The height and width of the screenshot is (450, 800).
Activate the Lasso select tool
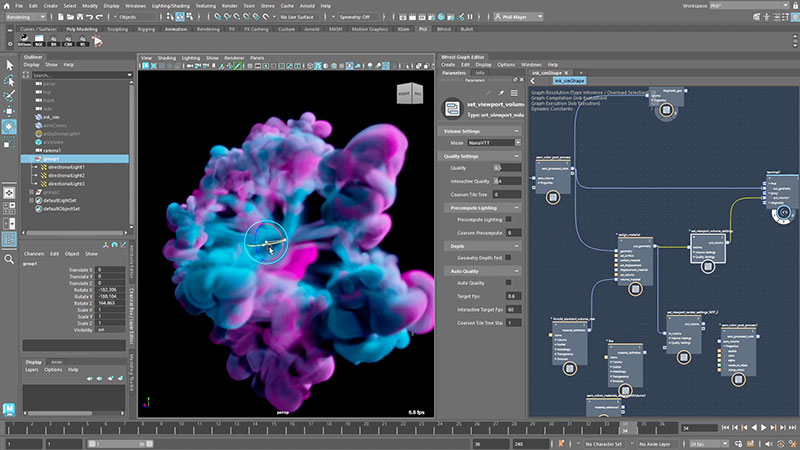pos(9,81)
